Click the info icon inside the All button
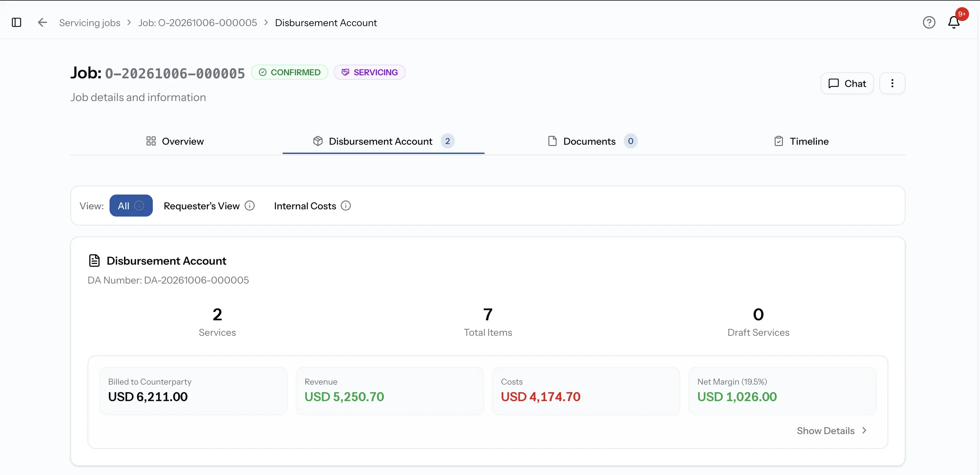This screenshot has height=475, width=980. click(139, 206)
